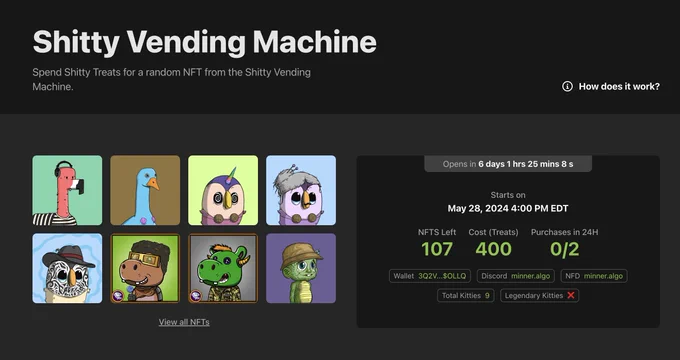Select the unicorn-horn bird NFT on yellow-green background
The height and width of the screenshot is (360, 680).
click(x=223, y=190)
